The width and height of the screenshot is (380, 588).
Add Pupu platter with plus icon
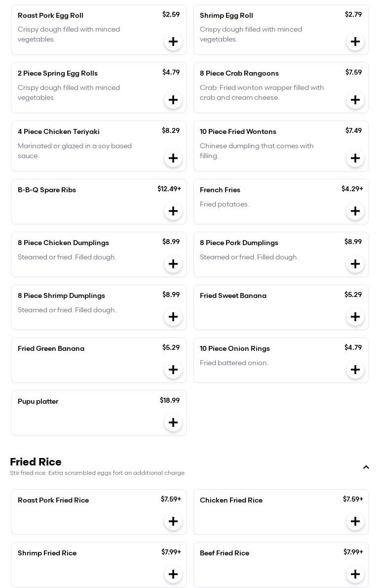173,422
